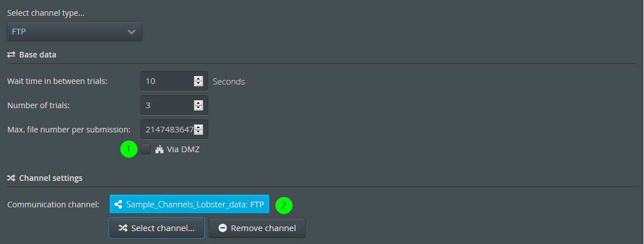Image resolution: width=644 pixels, height=244 pixels.
Task: Increase max file number per submission
Action: (x=199, y=127)
